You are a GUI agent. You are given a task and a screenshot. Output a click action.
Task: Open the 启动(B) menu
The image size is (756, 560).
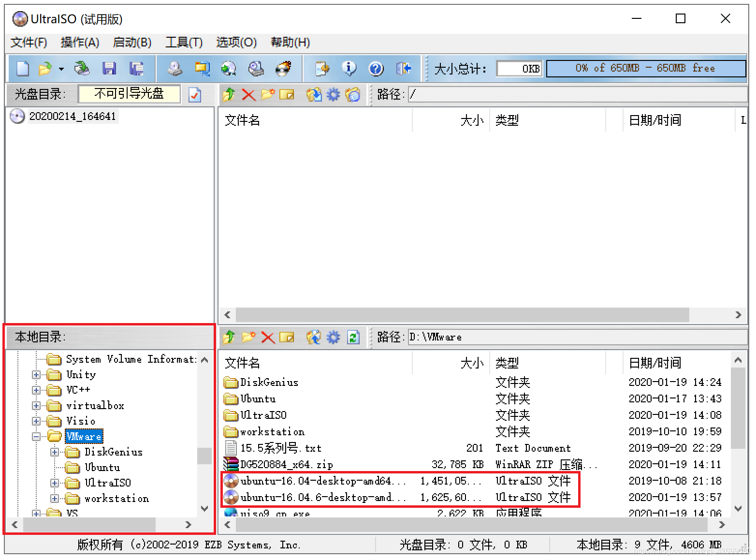(132, 43)
